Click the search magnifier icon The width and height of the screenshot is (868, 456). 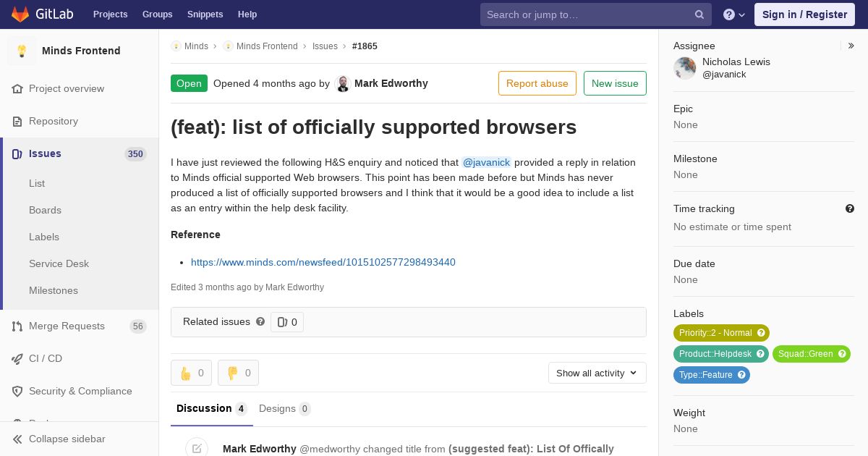[x=699, y=14]
